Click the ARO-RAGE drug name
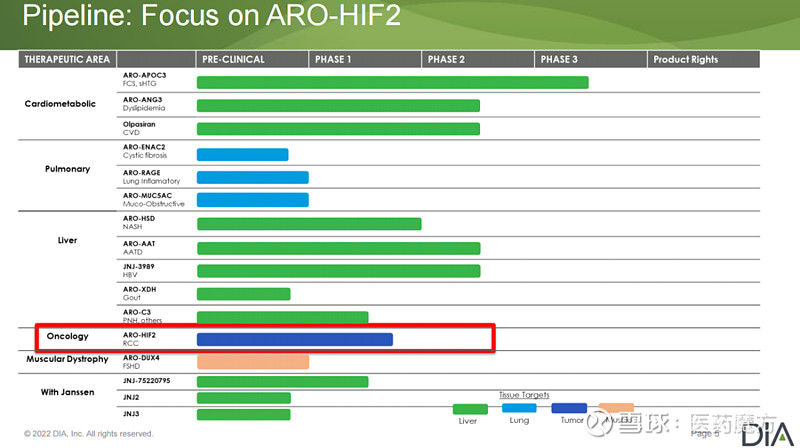 (141, 172)
